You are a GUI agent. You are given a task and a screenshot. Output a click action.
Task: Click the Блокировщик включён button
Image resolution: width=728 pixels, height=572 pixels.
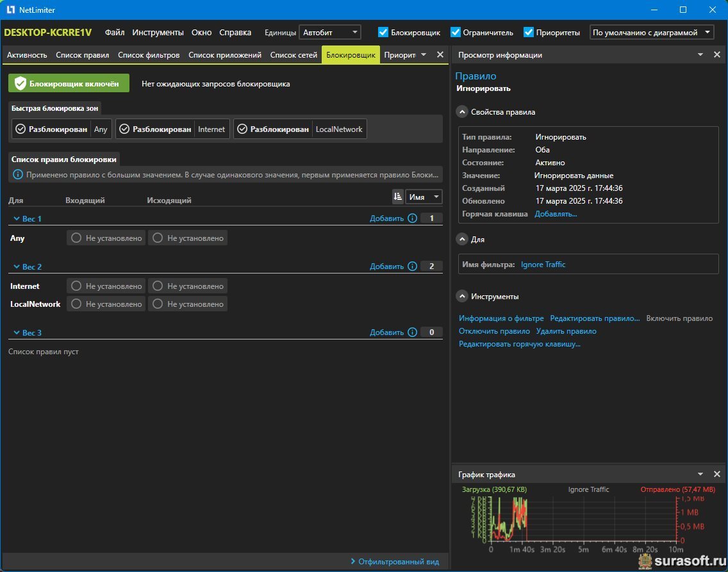pyautogui.click(x=69, y=83)
